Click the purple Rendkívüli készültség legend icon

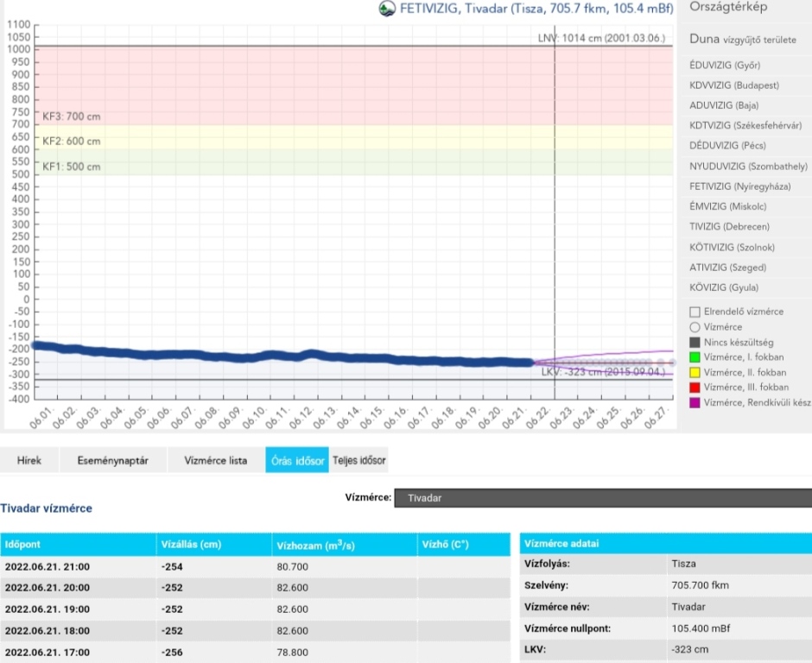tap(695, 403)
